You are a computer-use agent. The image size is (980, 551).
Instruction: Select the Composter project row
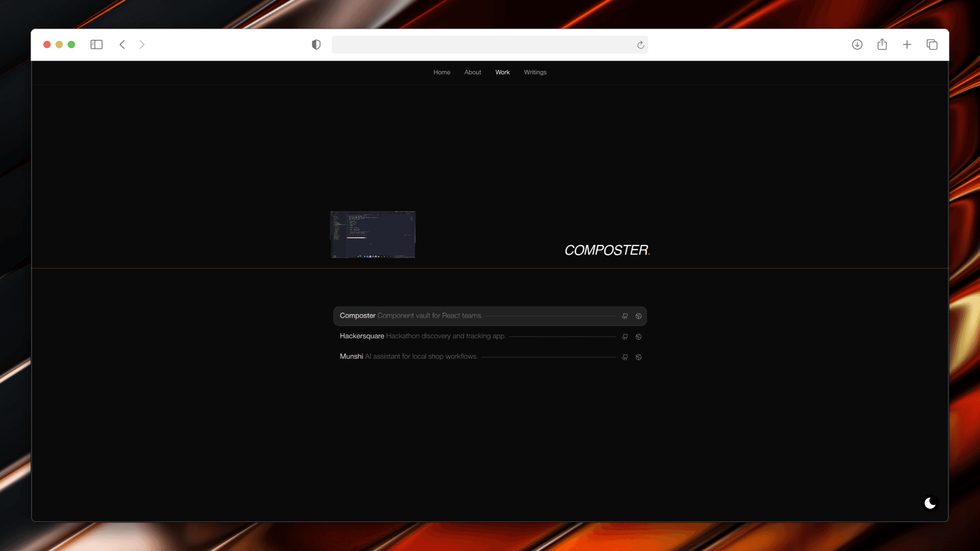click(x=490, y=316)
